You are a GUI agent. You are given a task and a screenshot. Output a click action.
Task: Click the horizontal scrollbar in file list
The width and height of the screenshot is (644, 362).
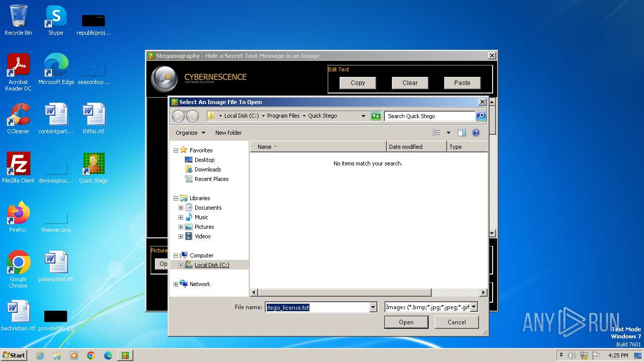click(x=345, y=292)
